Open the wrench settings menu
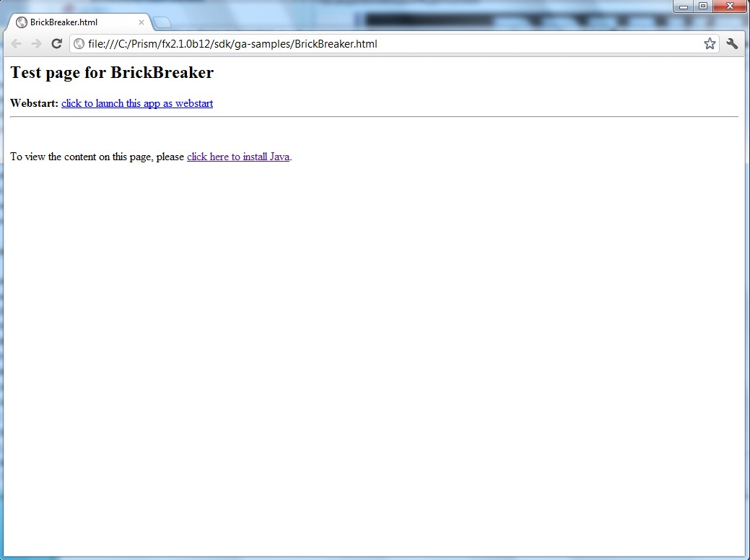 (x=732, y=44)
